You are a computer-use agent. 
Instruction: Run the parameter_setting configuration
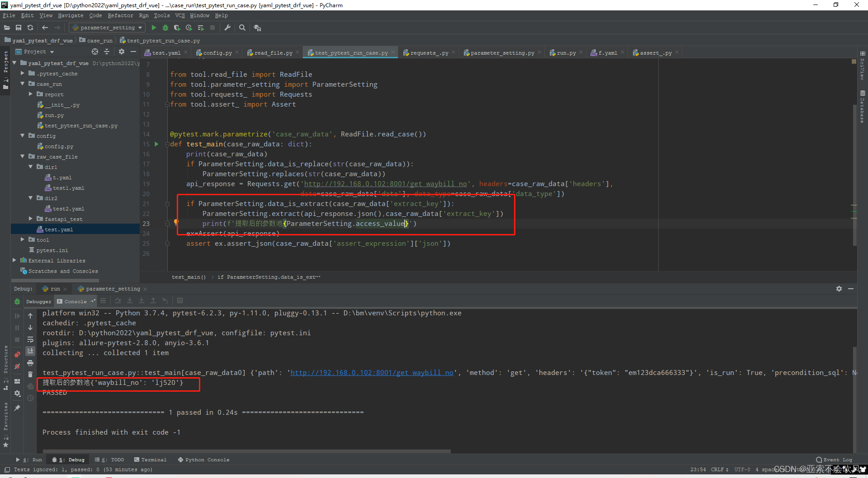point(154,28)
